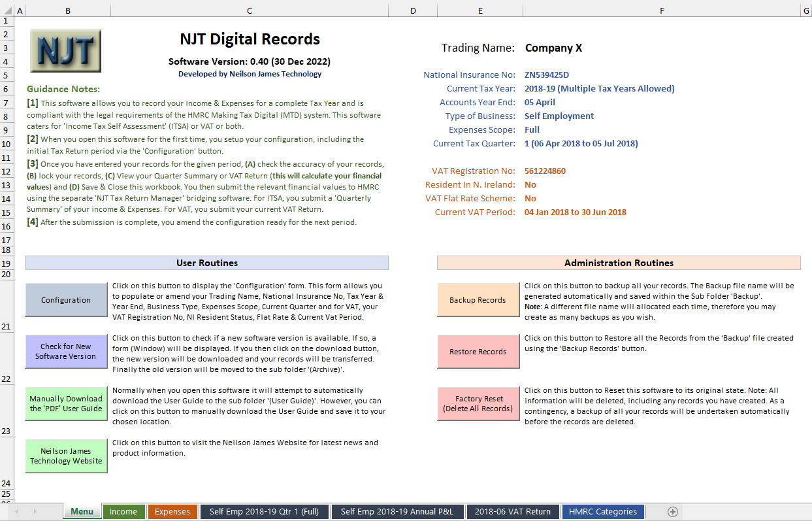Switch to the HMRC Categories sheet
Image resolution: width=812 pixels, height=521 pixels.
[x=602, y=512]
